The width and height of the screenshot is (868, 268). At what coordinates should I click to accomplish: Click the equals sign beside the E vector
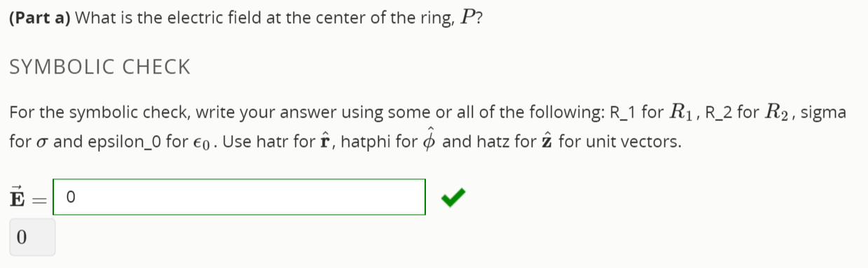(41, 199)
